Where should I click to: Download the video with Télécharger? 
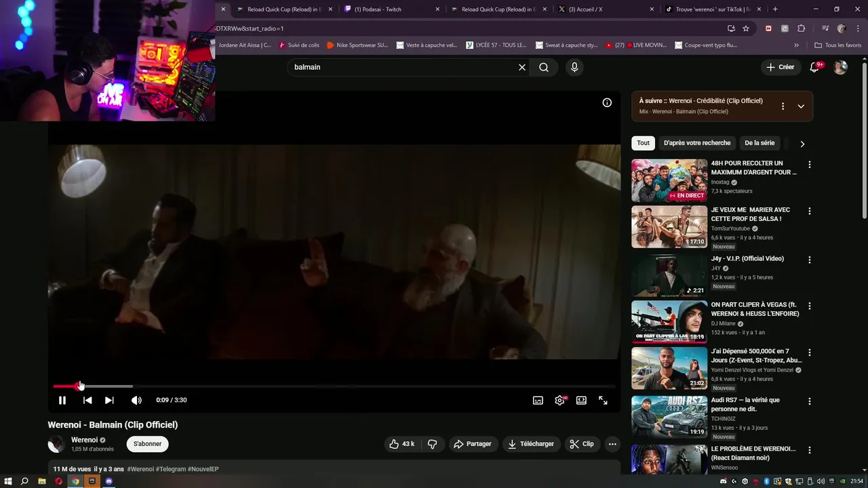(531, 444)
